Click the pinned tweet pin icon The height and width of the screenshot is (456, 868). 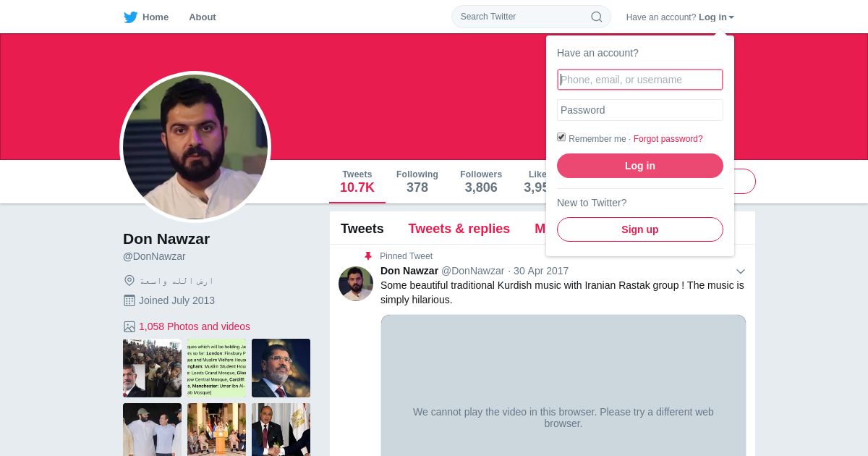click(x=368, y=256)
